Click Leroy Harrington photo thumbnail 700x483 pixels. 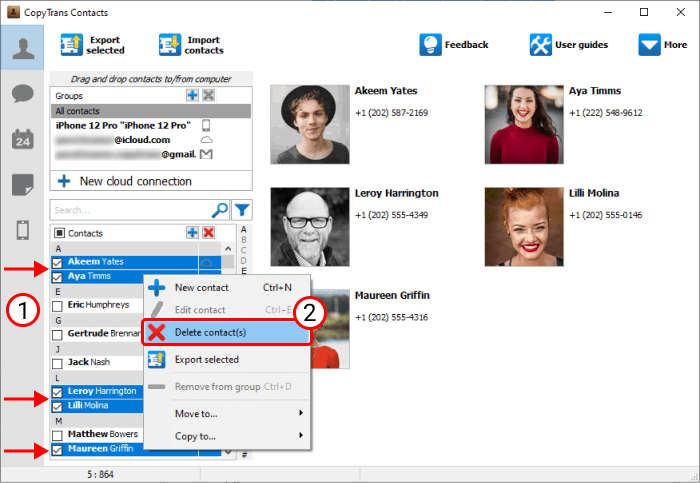pos(310,227)
